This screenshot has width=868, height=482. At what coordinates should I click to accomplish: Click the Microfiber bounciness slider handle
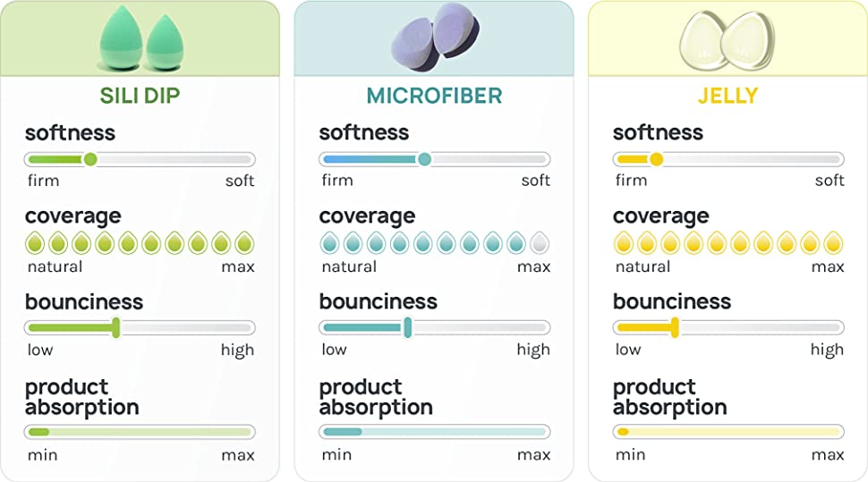(x=408, y=328)
